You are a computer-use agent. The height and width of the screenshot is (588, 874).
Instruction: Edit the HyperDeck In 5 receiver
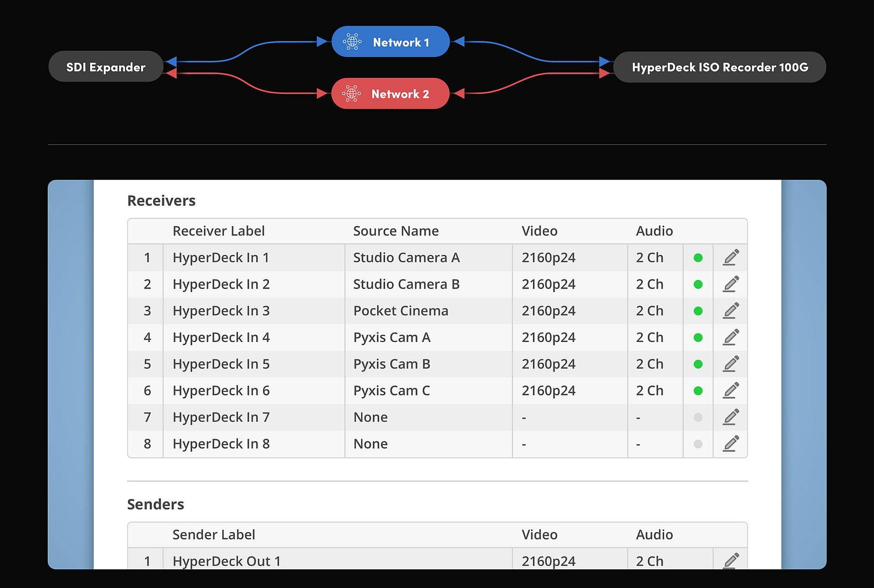coord(731,364)
